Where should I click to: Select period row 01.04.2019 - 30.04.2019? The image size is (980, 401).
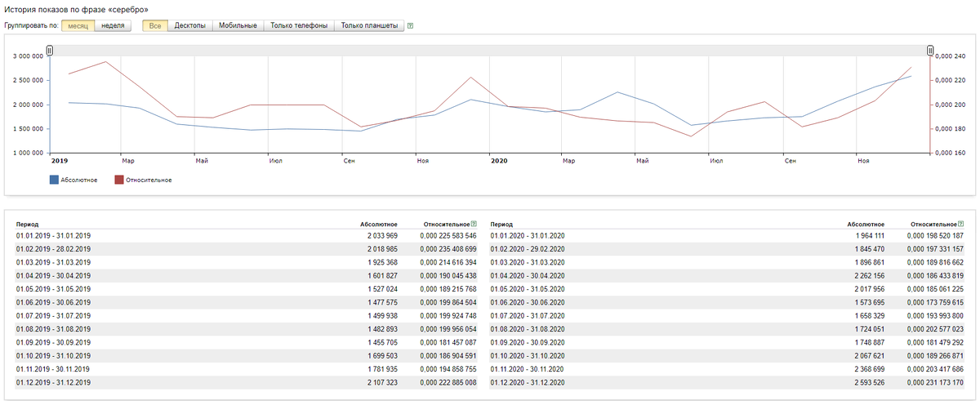[247, 275]
